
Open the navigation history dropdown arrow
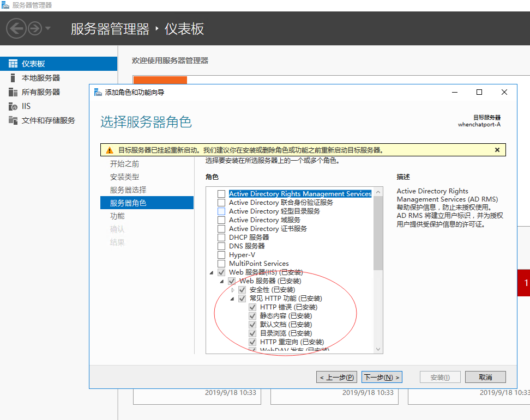(x=47, y=28)
